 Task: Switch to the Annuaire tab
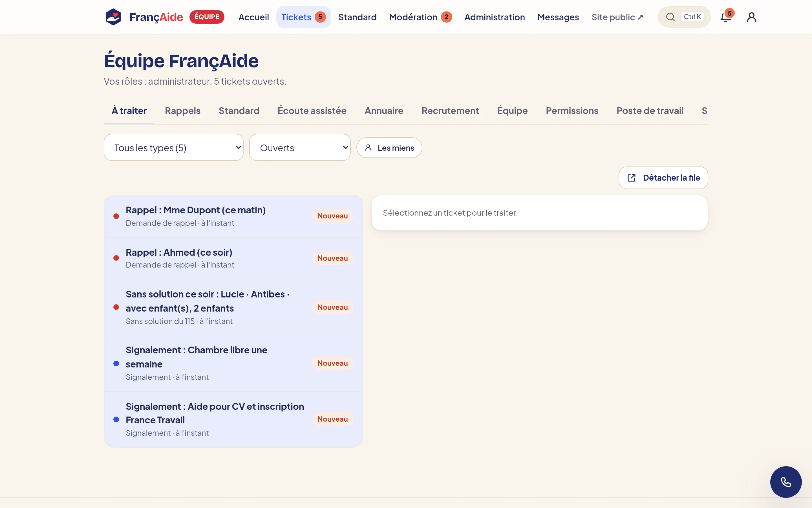[384, 111]
